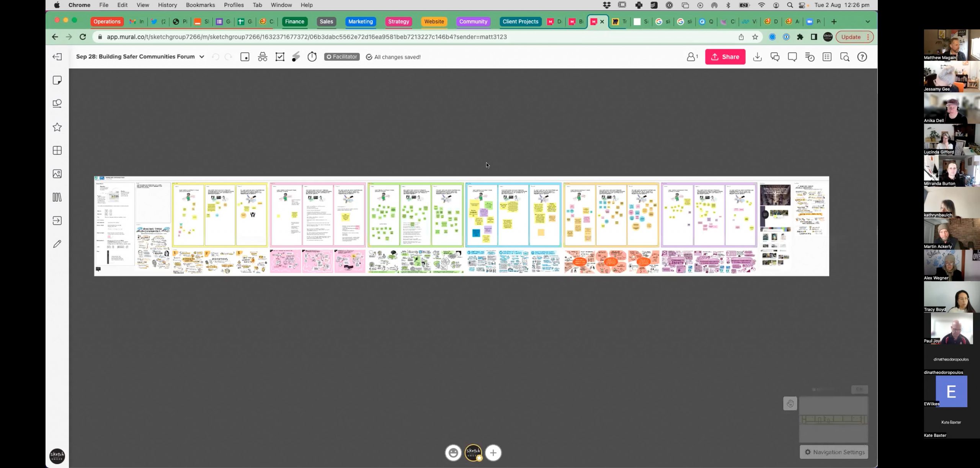Click the pink Share button

point(725,57)
